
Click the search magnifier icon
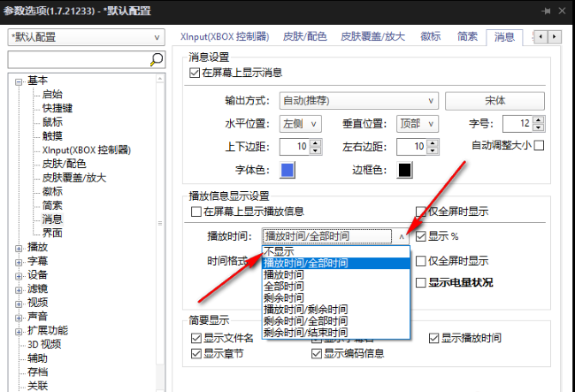click(x=157, y=59)
